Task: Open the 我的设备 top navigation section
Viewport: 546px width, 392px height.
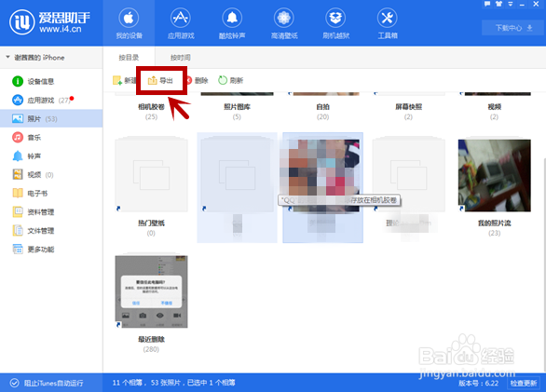Action: coord(129,23)
